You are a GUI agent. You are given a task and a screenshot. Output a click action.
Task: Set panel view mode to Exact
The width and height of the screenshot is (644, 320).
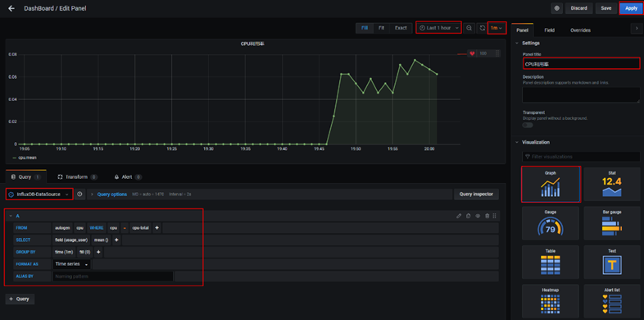point(401,28)
